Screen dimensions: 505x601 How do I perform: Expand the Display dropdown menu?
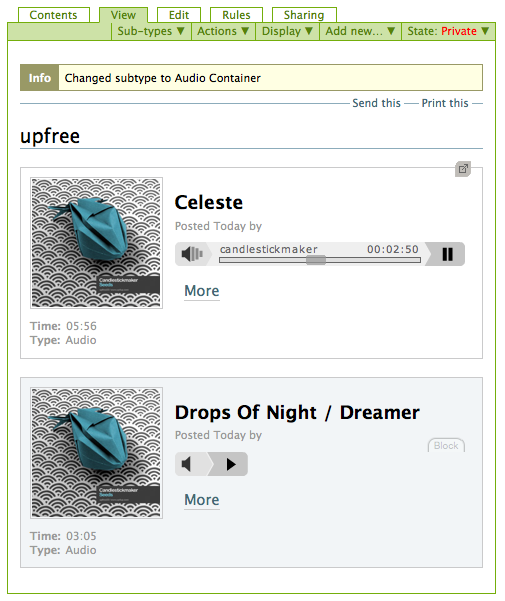[x=287, y=31]
